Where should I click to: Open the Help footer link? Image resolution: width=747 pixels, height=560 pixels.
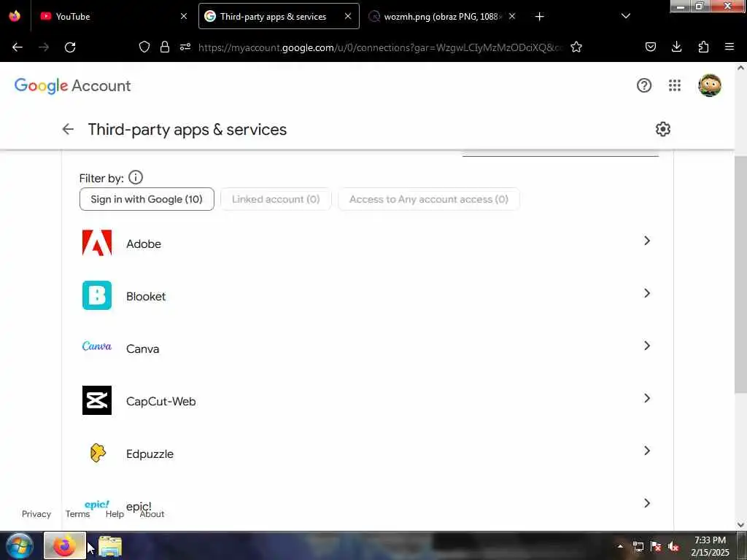(115, 514)
